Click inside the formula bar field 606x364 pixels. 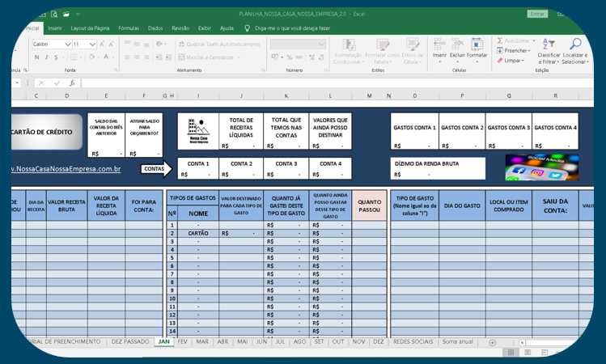pyautogui.click(x=324, y=83)
